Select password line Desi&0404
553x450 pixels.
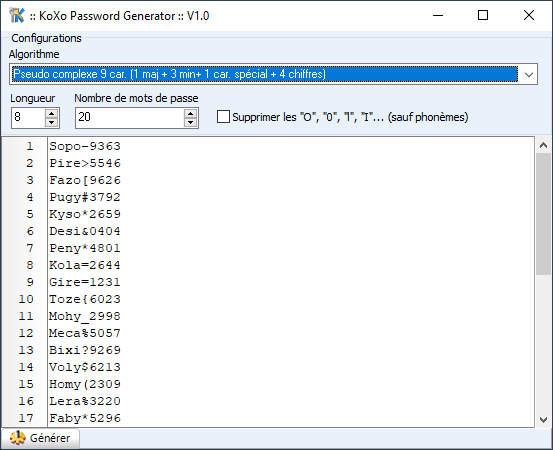[x=85, y=231]
